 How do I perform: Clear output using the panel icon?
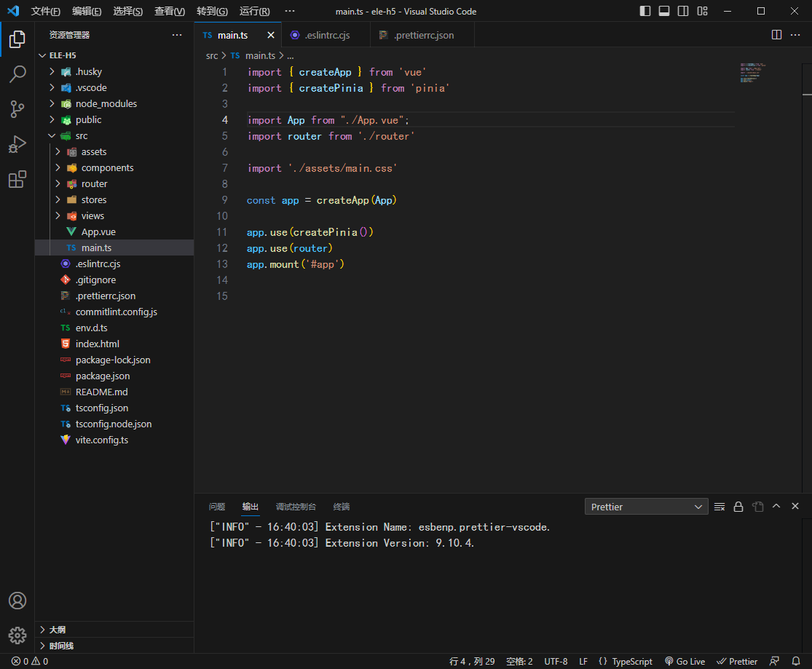(x=720, y=507)
